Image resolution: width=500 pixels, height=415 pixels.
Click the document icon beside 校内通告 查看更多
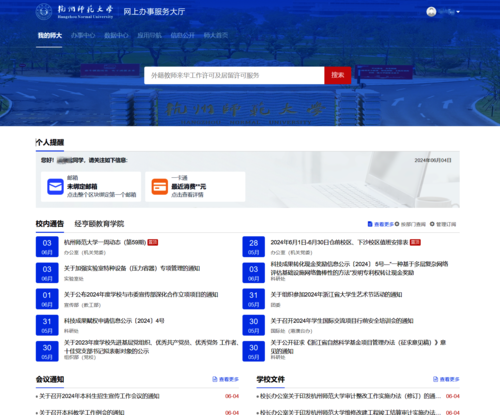pos(370,224)
